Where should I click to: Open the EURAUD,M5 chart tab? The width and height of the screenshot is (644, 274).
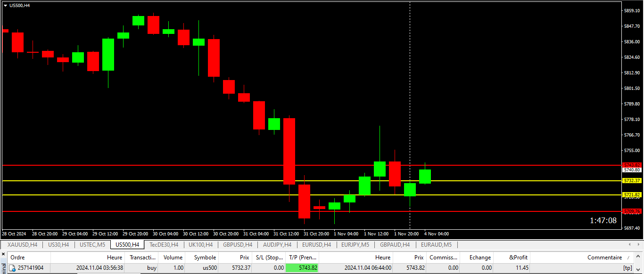(x=436, y=245)
